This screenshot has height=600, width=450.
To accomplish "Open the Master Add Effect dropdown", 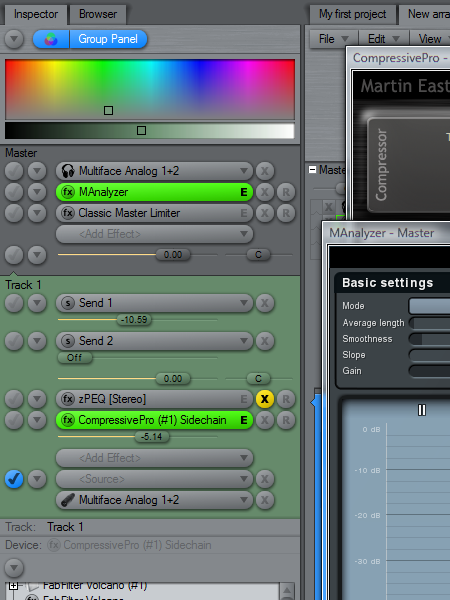I will [x=154, y=234].
